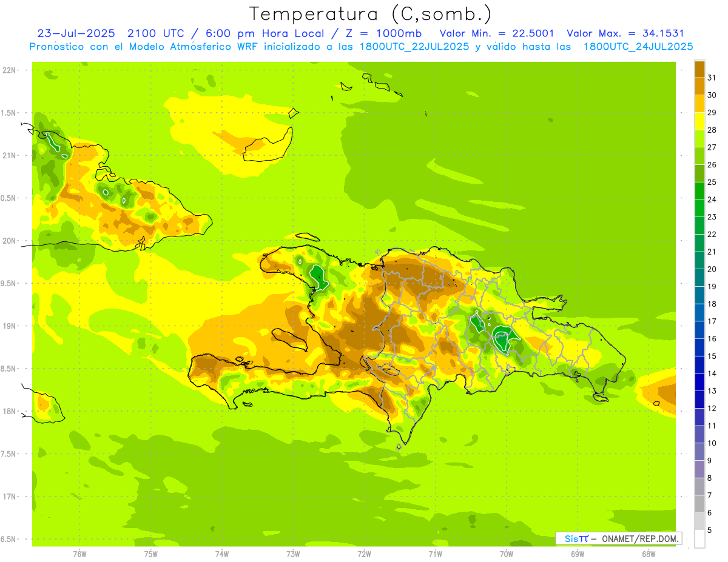Pick the dark blue swatch between 13 and 14

[x=699, y=382]
